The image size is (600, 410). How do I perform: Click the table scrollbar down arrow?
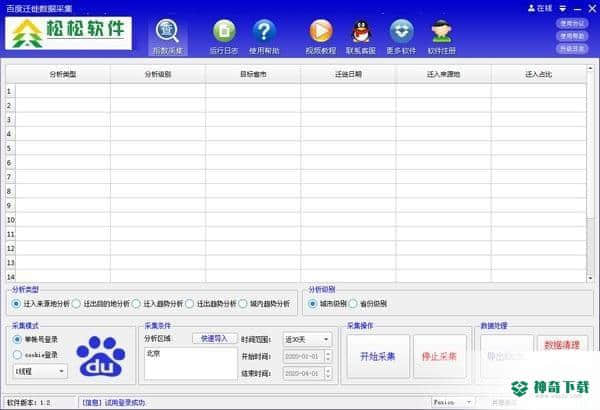coord(590,278)
